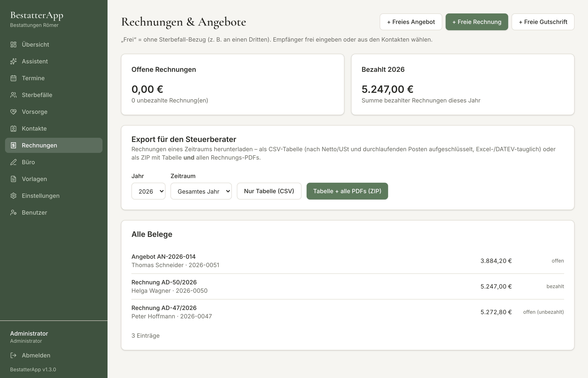The width and height of the screenshot is (588, 378).
Task: Open Vorlagen in the sidebar
Action: [54, 179]
